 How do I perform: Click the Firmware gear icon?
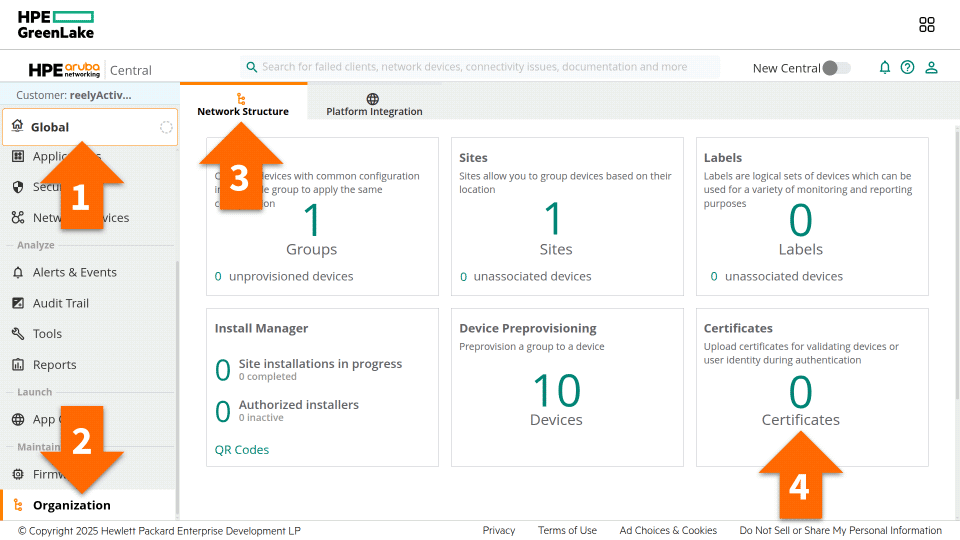[x=18, y=474]
